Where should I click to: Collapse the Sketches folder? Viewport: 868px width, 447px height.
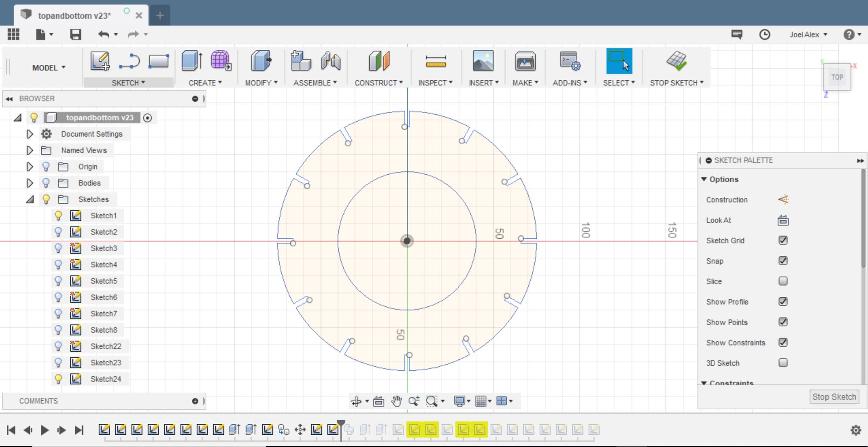click(30, 199)
